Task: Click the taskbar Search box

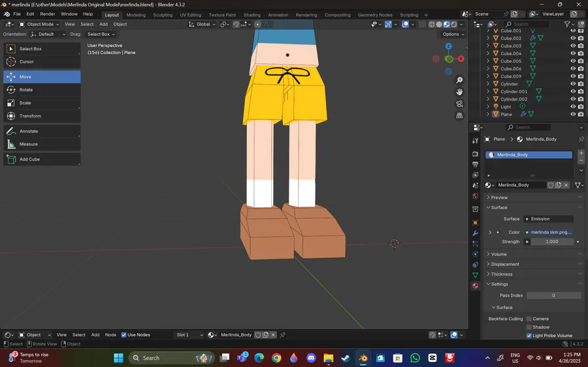Action: click(x=172, y=358)
